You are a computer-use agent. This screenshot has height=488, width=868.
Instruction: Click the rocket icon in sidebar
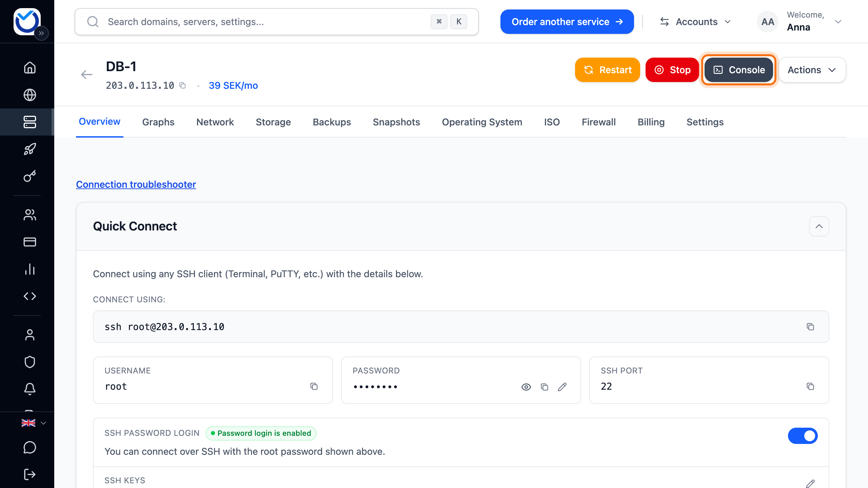[x=30, y=149]
